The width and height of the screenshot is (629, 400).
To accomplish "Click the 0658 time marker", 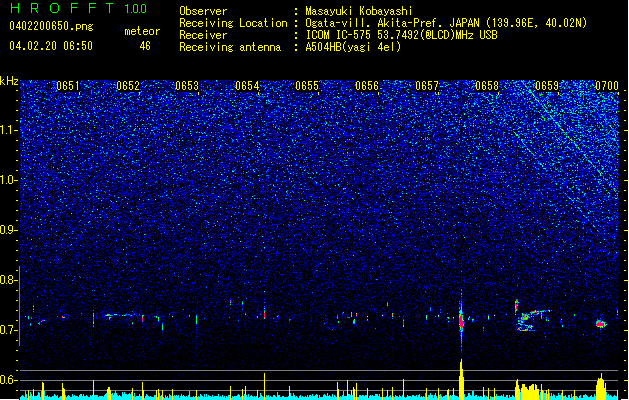I will pyautogui.click(x=487, y=86).
